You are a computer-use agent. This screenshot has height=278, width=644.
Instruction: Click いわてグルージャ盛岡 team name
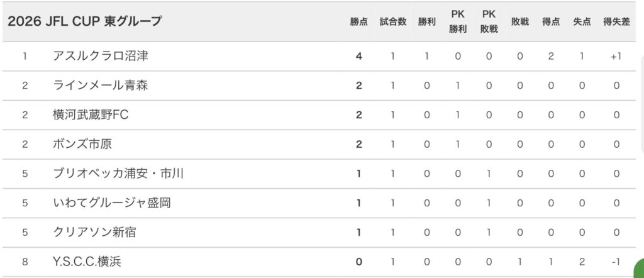(x=112, y=203)
